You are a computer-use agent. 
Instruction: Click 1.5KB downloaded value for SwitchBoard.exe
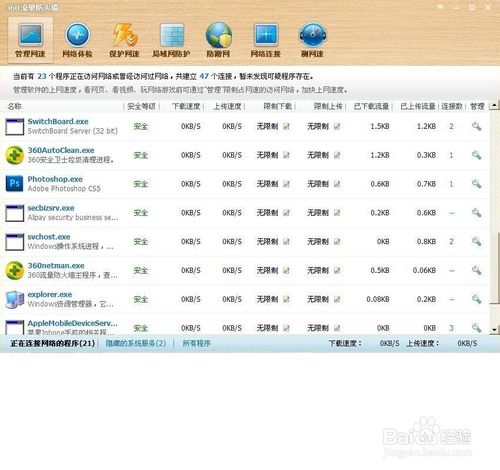pos(380,126)
